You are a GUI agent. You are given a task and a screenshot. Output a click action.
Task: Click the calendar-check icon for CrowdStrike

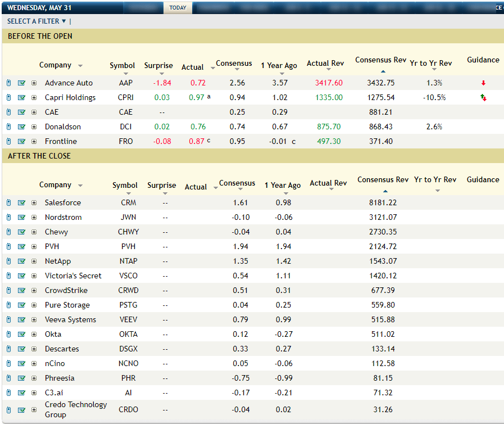21,291
